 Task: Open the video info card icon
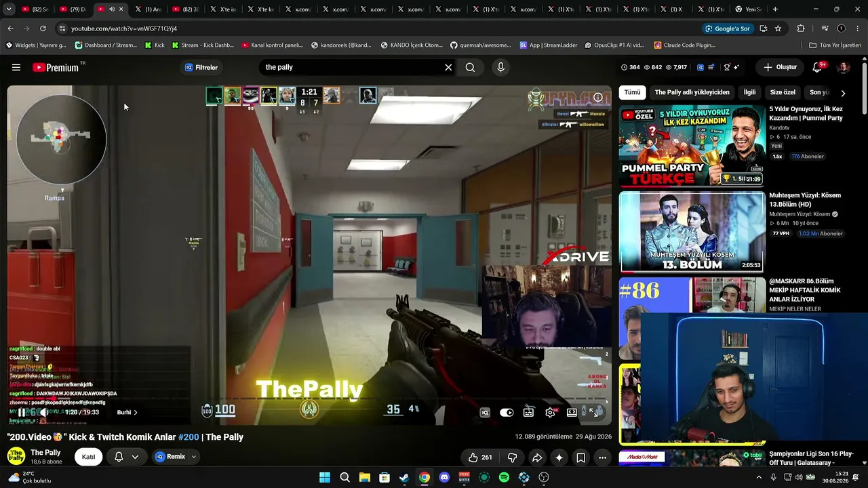(598, 98)
